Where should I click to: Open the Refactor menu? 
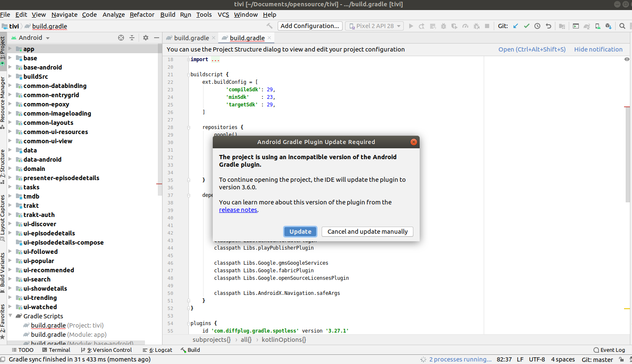[x=142, y=14]
